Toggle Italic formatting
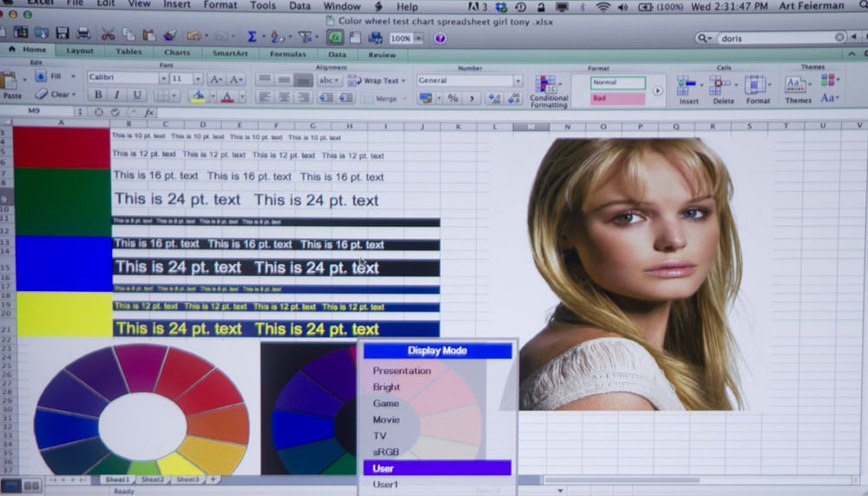Screen dimensions: 868x496 pos(117,96)
